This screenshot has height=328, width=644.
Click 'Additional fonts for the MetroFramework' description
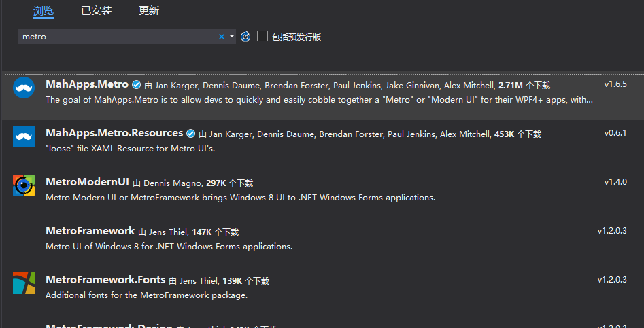coord(147,295)
